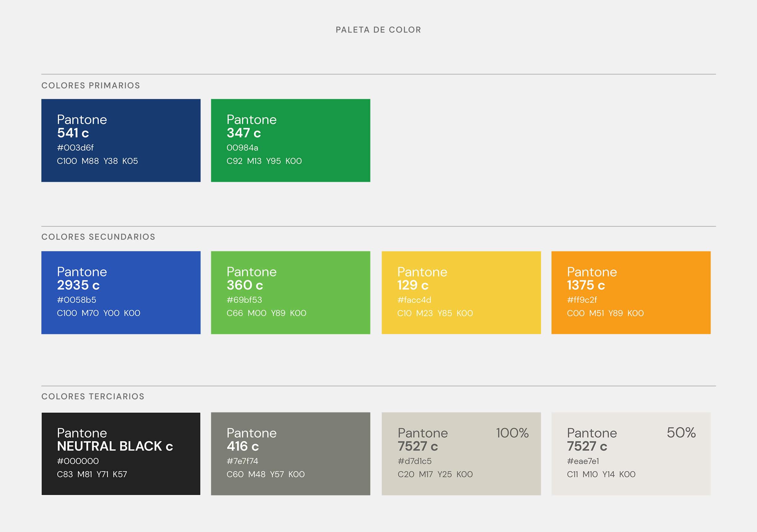Click the '129 c' bold label
The width and height of the screenshot is (757, 532).
click(413, 285)
